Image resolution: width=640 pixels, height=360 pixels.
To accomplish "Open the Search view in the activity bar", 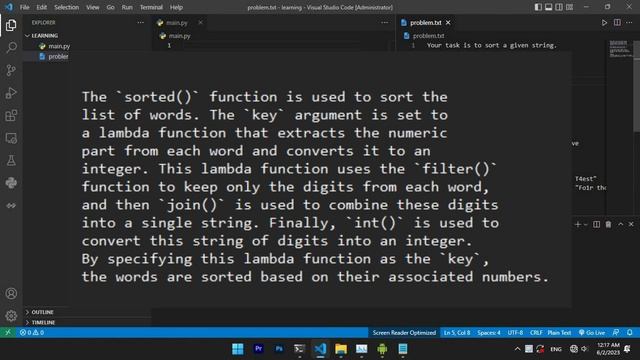I will point(11,48).
